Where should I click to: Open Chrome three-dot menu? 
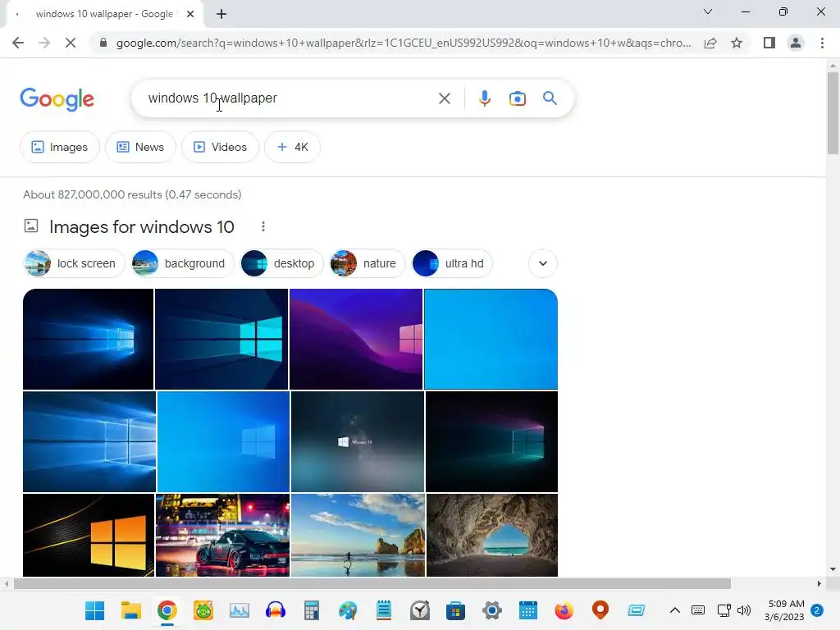click(822, 43)
